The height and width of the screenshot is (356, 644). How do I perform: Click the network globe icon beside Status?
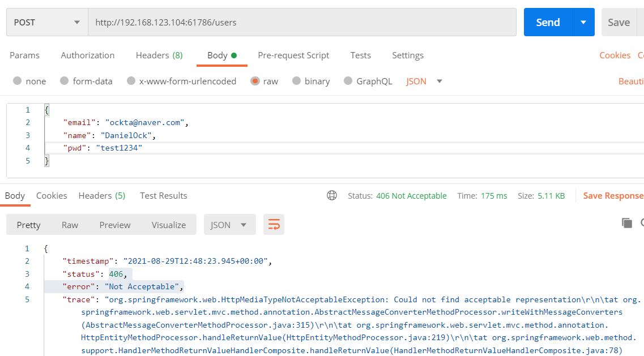click(x=332, y=195)
